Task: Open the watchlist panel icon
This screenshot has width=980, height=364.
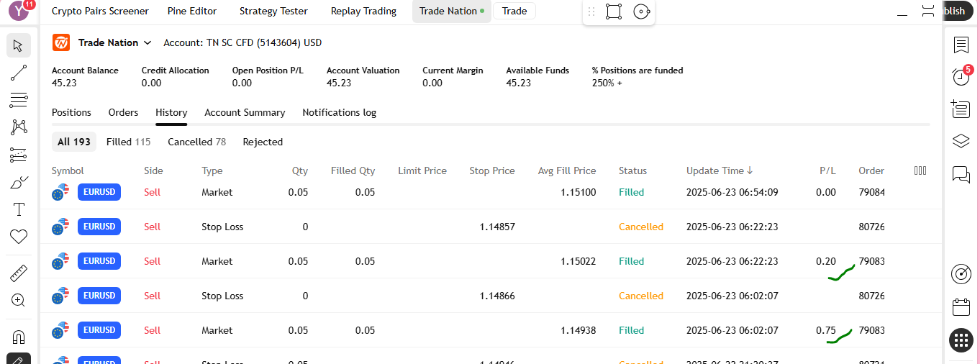Action: tap(961, 45)
